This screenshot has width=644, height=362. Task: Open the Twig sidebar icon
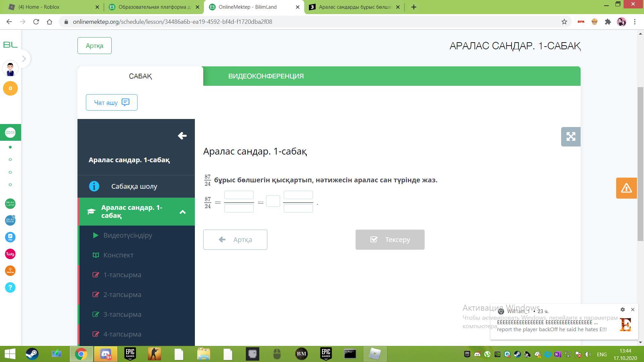tap(10, 254)
